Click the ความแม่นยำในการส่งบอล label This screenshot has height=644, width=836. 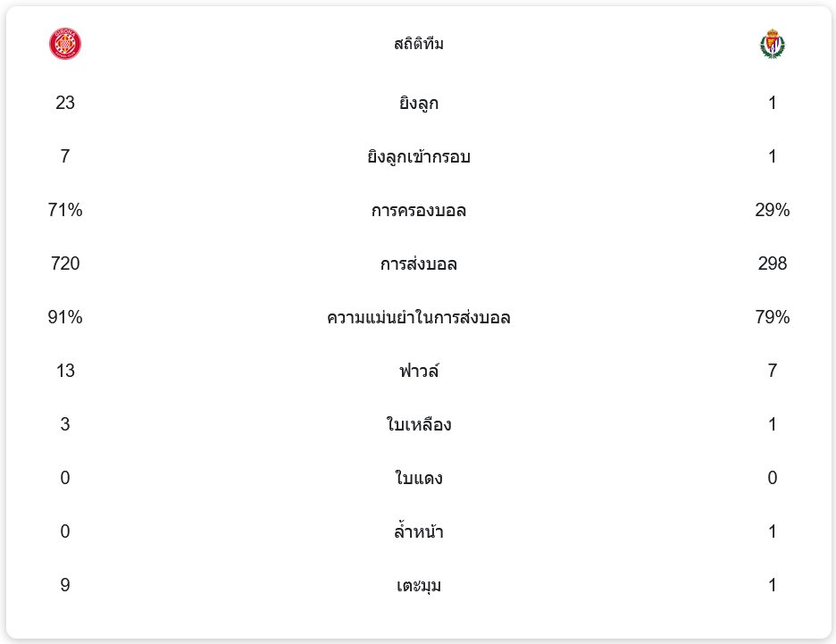[418, 318]
